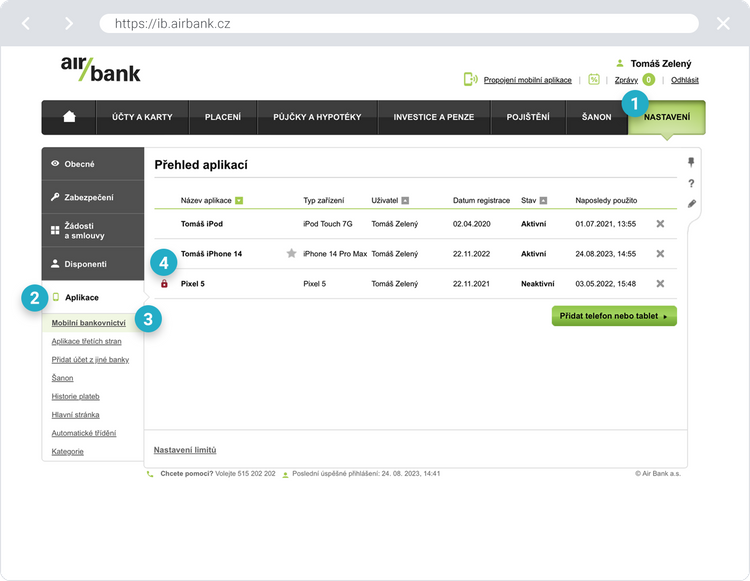The width and height of the screenshot is (750, 581).
Task: Sort by Název aplikace column arrow
Action: click(x=239, y=201)
